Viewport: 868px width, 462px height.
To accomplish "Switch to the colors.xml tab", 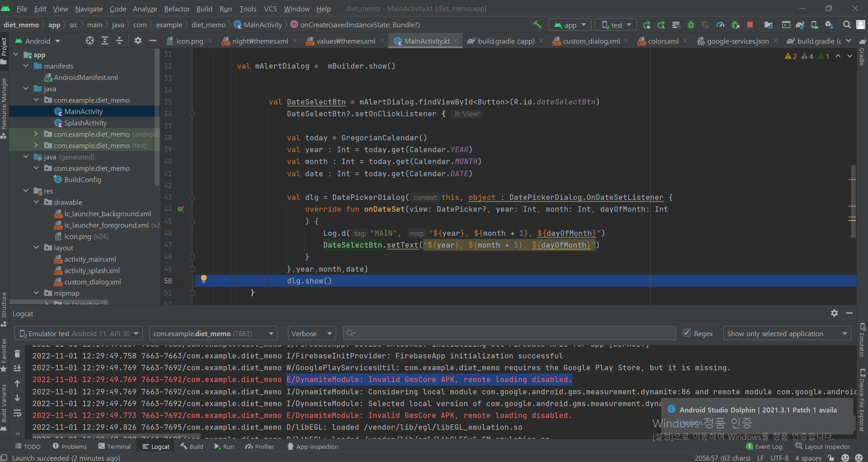I will click(663, 41).
